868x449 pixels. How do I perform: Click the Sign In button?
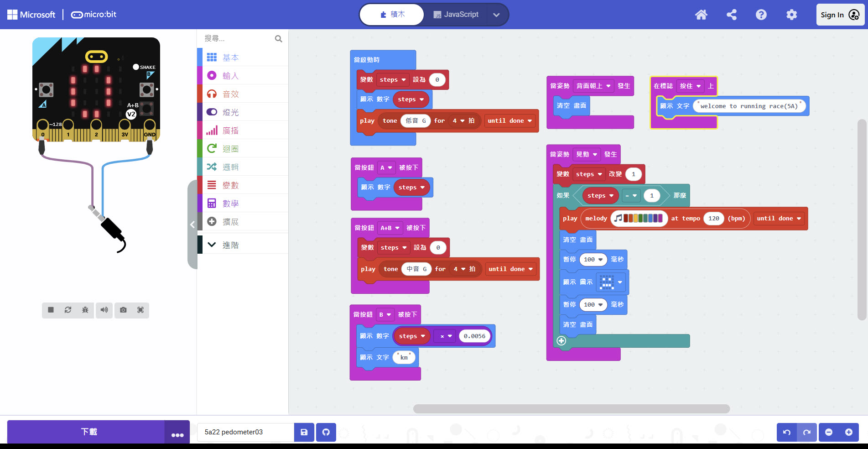(x=839, y=15)
